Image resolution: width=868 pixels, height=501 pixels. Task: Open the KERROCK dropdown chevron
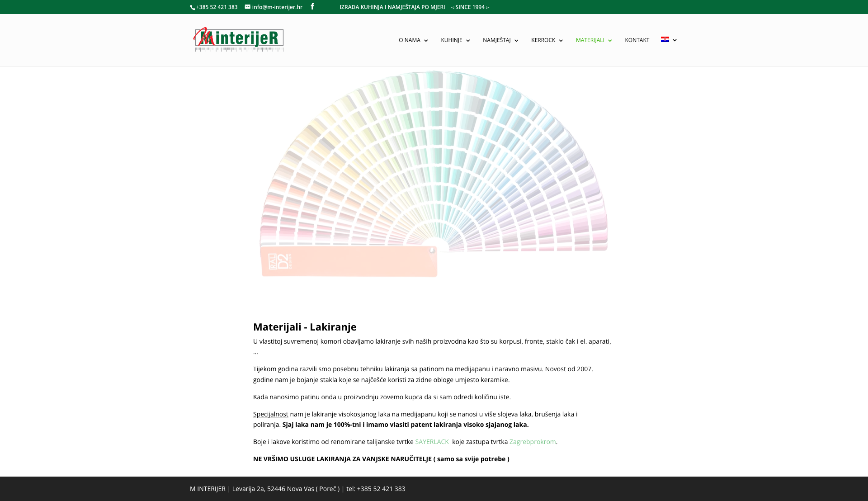pos(561,41)
